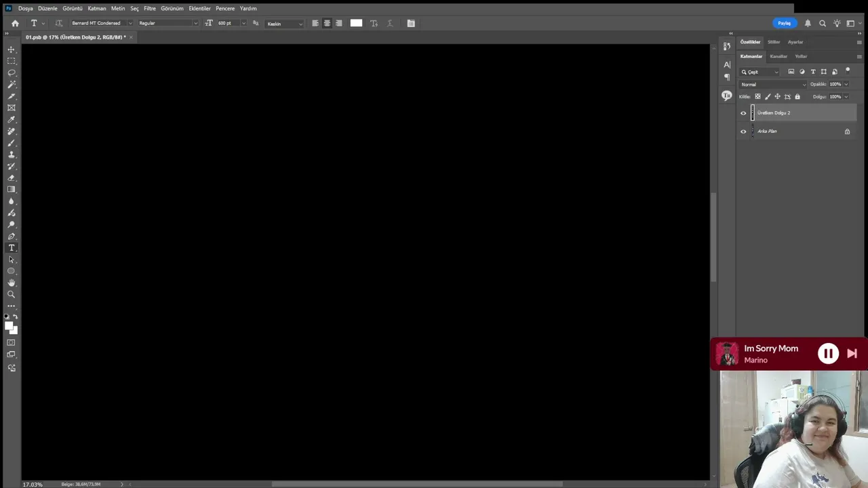868x488 pixels.
Task: Open the Type tool preset picker arrow
Action: click(x=43, y=23)
